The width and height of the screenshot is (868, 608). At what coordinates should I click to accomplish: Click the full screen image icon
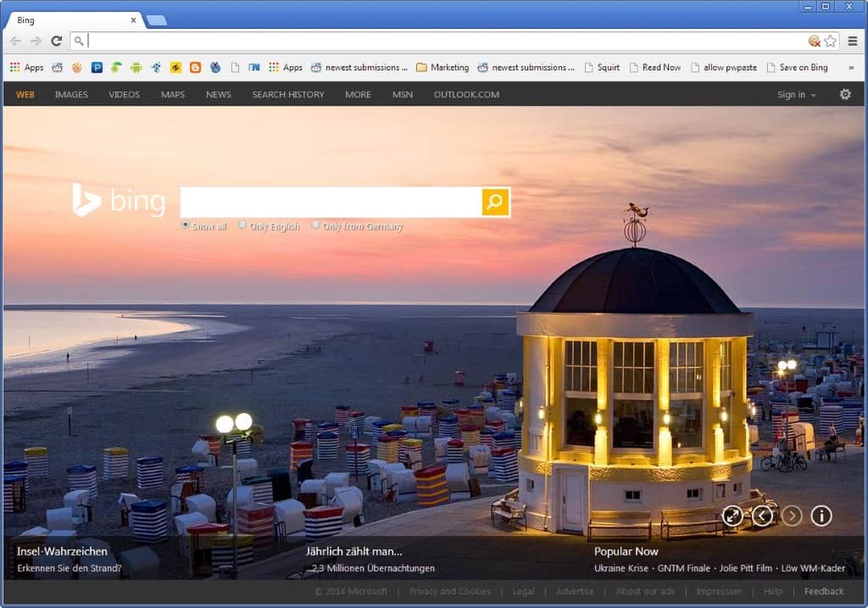(732, 516)
